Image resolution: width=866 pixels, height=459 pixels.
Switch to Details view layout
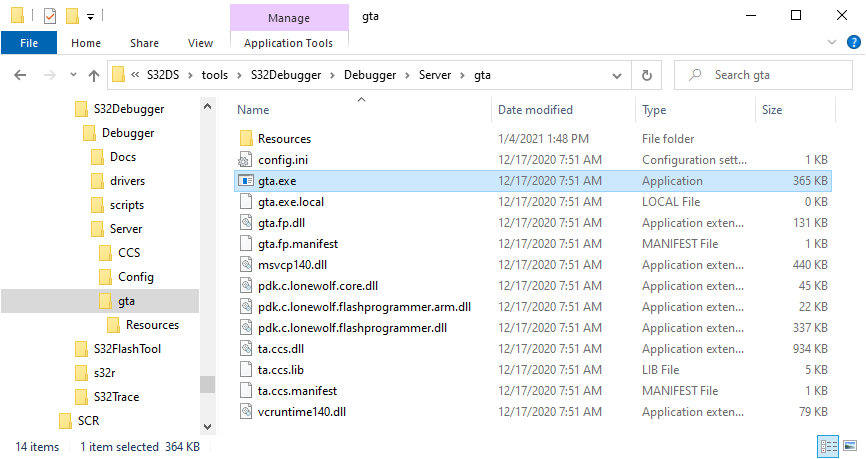click(x=829, y=447)
